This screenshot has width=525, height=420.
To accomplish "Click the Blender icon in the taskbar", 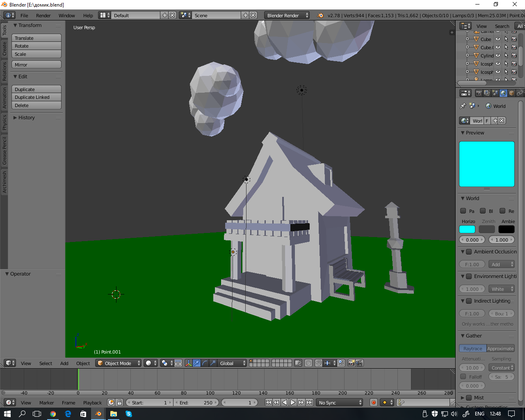I will (x=98, y=414).
